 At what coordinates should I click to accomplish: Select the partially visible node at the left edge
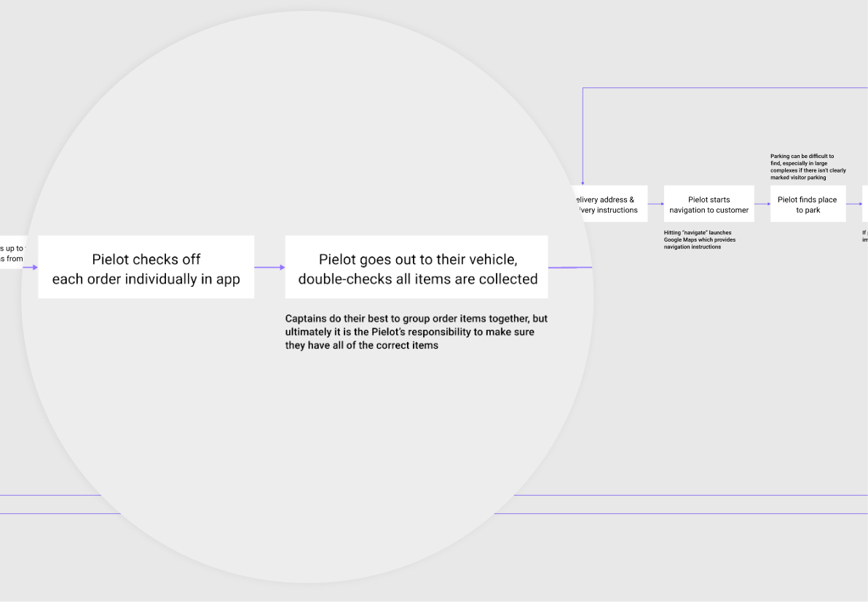pyautogui.click(x=11, y=252)
